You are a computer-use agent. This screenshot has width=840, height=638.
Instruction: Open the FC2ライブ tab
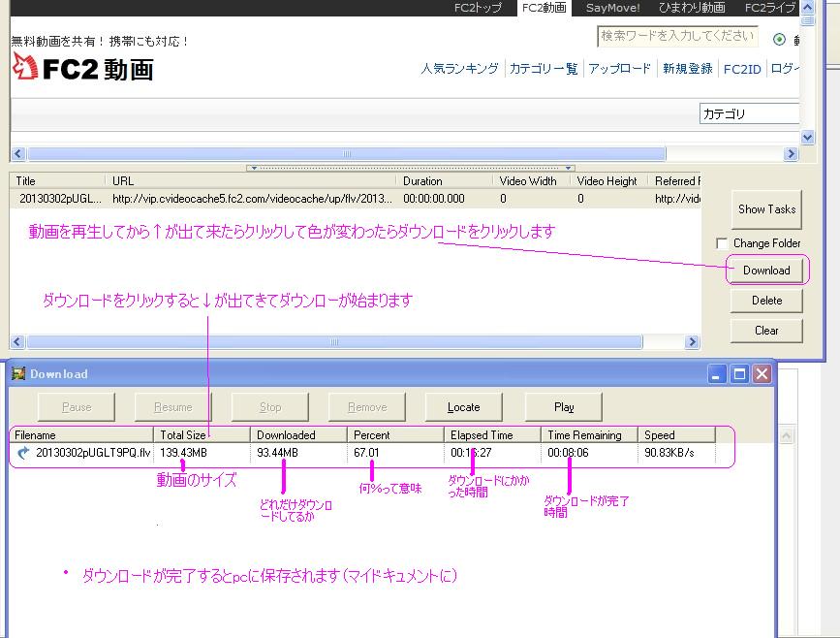point(769,8)
